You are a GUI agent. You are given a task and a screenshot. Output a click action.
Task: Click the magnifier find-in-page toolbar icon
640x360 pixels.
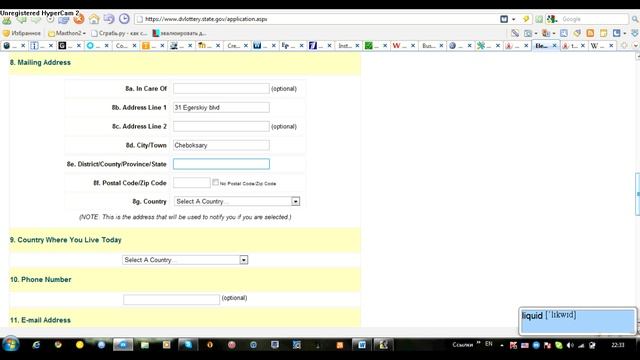pos(564,33)
